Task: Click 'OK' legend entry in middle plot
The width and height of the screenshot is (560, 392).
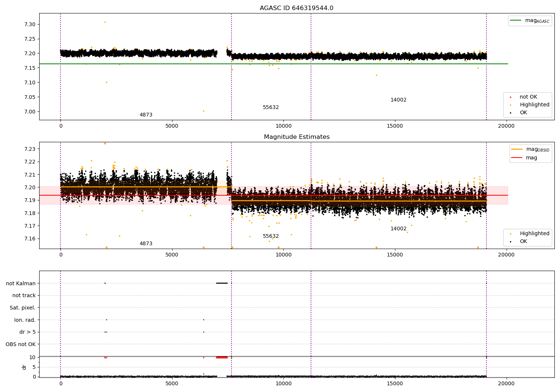Action: click(523, 242)
